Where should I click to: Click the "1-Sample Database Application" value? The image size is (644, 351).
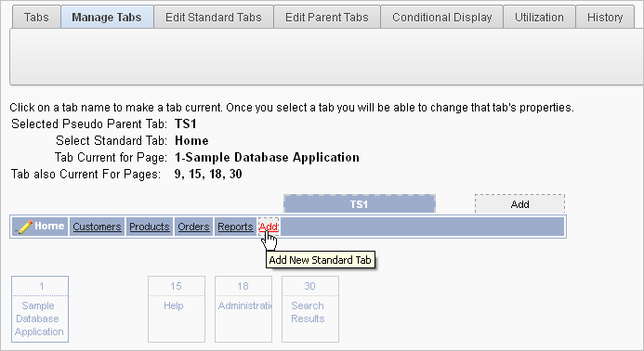click(267, 158)
